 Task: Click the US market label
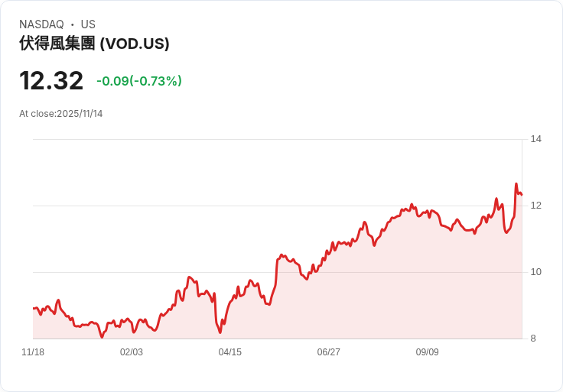88,24
